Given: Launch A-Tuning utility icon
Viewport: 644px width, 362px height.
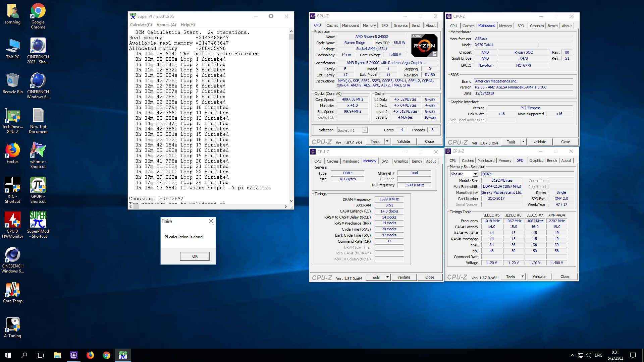Looking at the screenshot, I should click(x=12, y=327).
